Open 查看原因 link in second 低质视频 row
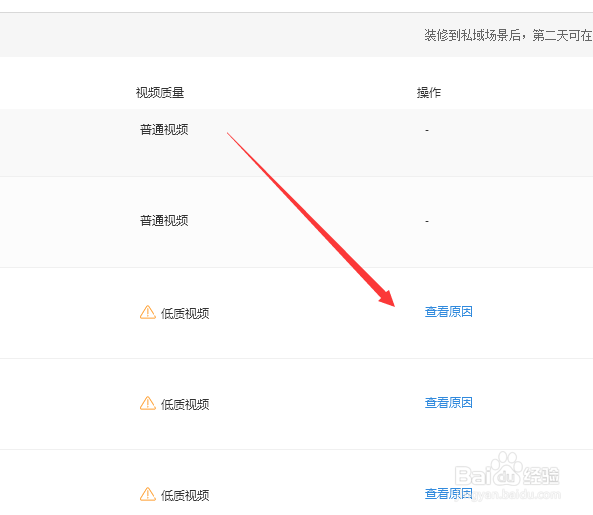593x515 pixels. tap(448, 403)
